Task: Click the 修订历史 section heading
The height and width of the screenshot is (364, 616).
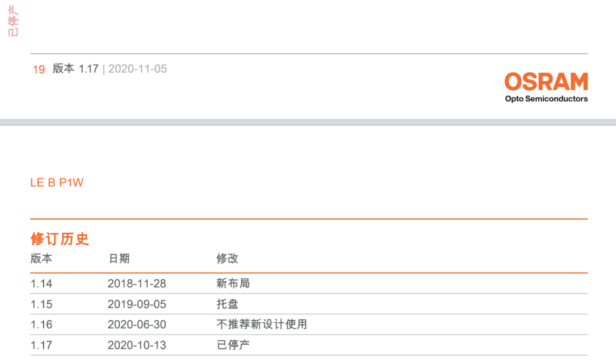Action: tap(60, 239)
